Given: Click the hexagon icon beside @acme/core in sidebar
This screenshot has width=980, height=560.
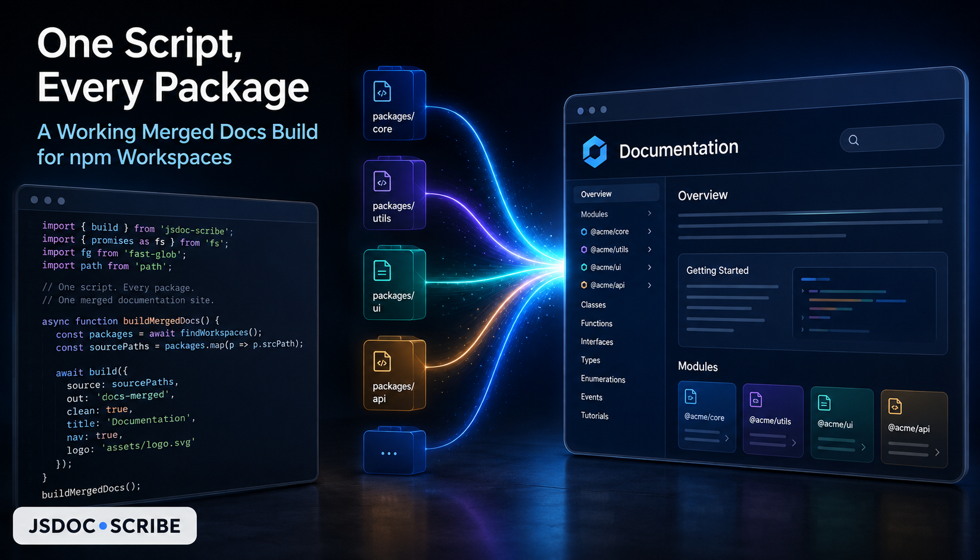Looking at the screenshot, I should (584, 232).
